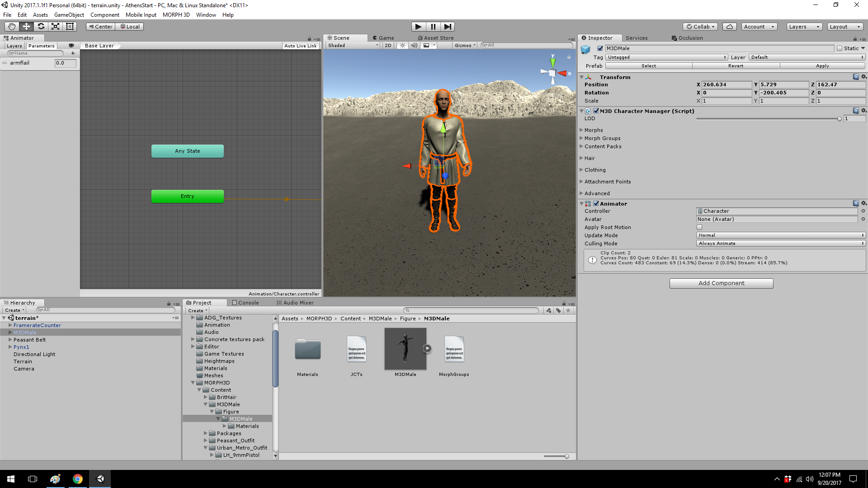Click the prefab Apply button

(x=822, y=66)
